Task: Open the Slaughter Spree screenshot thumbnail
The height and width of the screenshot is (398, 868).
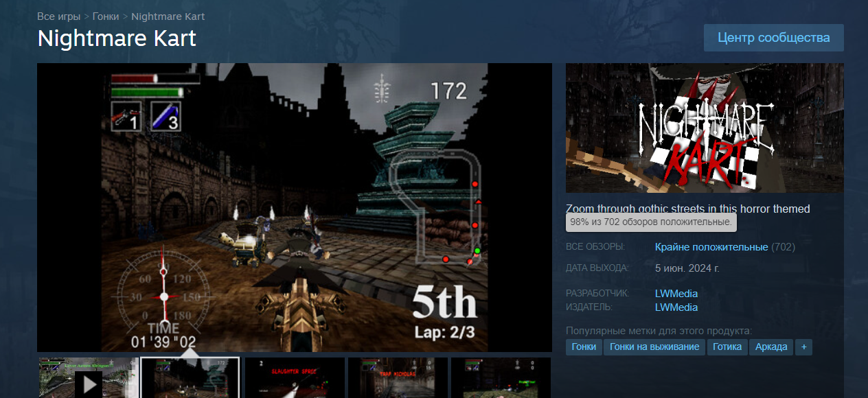Action: tap(294, 378)
